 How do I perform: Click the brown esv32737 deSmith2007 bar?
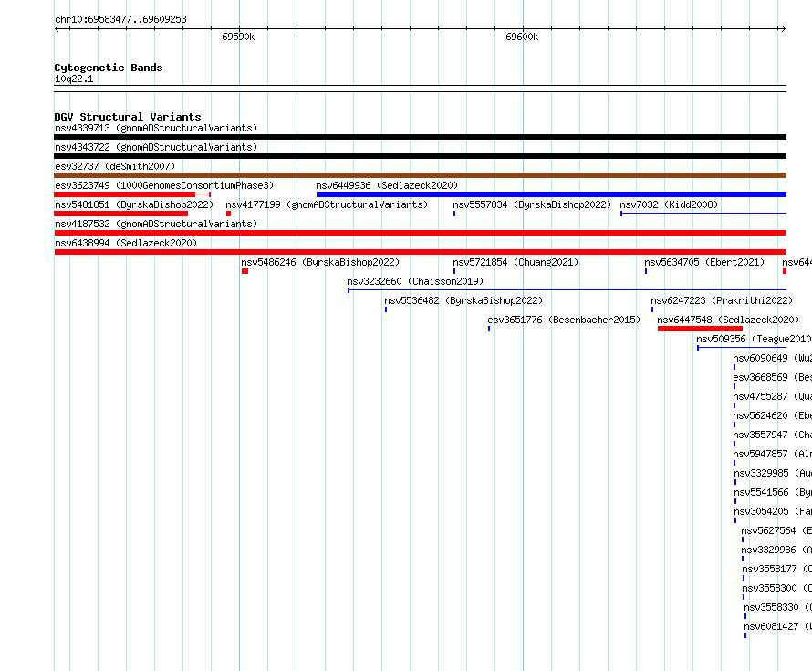[x=420, y=175]
